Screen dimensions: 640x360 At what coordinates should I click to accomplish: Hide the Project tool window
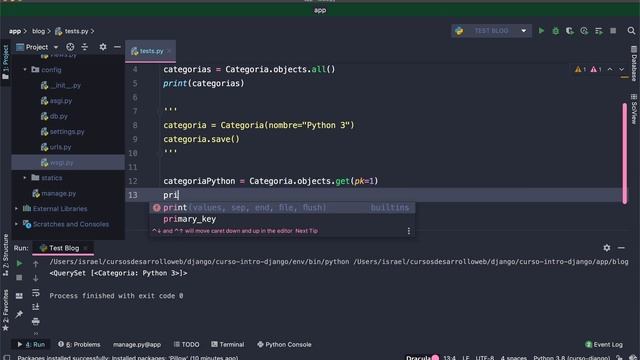pos(117,47)
